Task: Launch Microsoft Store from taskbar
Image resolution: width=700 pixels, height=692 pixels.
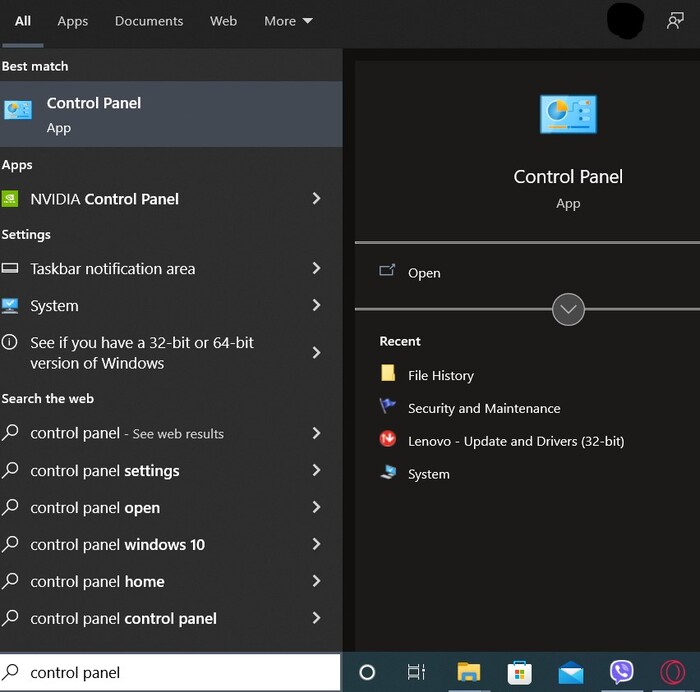Action: [x=520, y=672]
